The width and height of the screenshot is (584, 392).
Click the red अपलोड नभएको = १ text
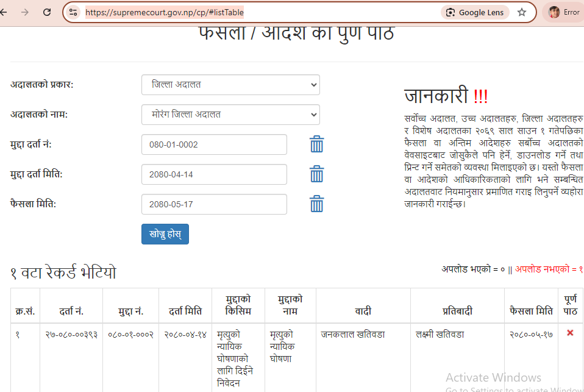[549, 269]
